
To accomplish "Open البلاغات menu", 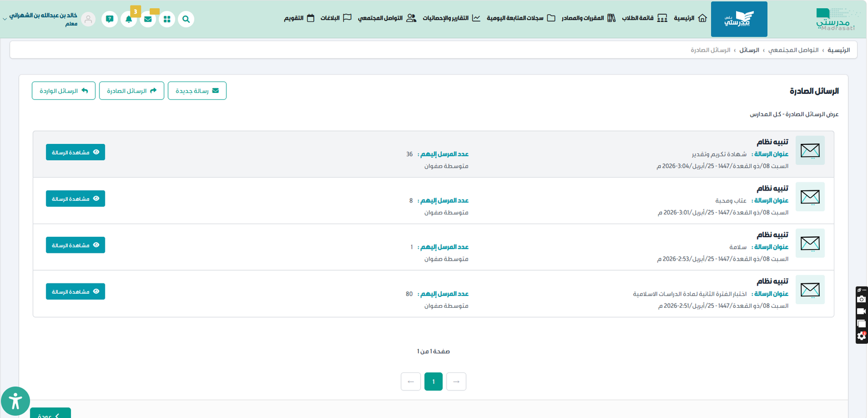I will [336, 18].
